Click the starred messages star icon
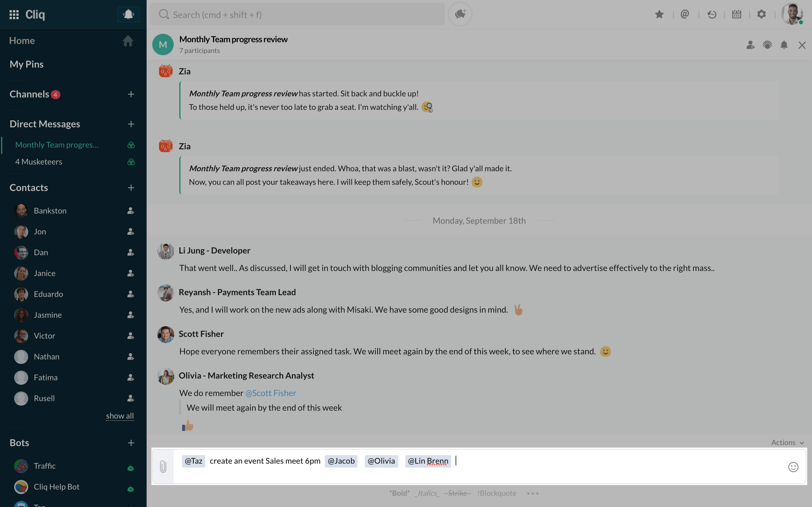 [x=659, y=14]
